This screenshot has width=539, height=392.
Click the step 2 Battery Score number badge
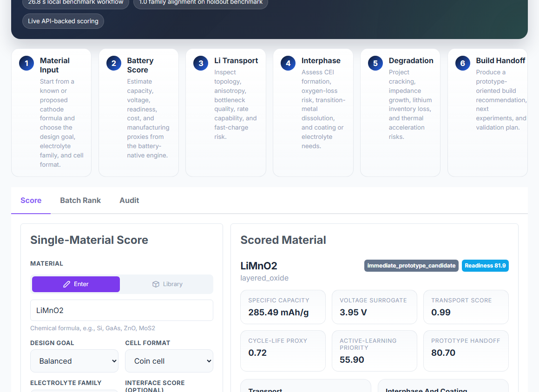pos(114,63)
